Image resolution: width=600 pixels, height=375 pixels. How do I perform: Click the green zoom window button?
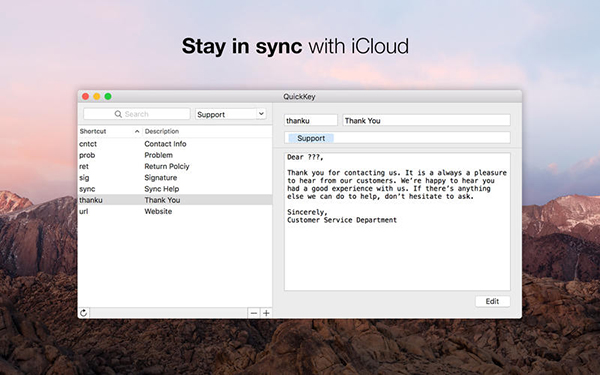108,96
